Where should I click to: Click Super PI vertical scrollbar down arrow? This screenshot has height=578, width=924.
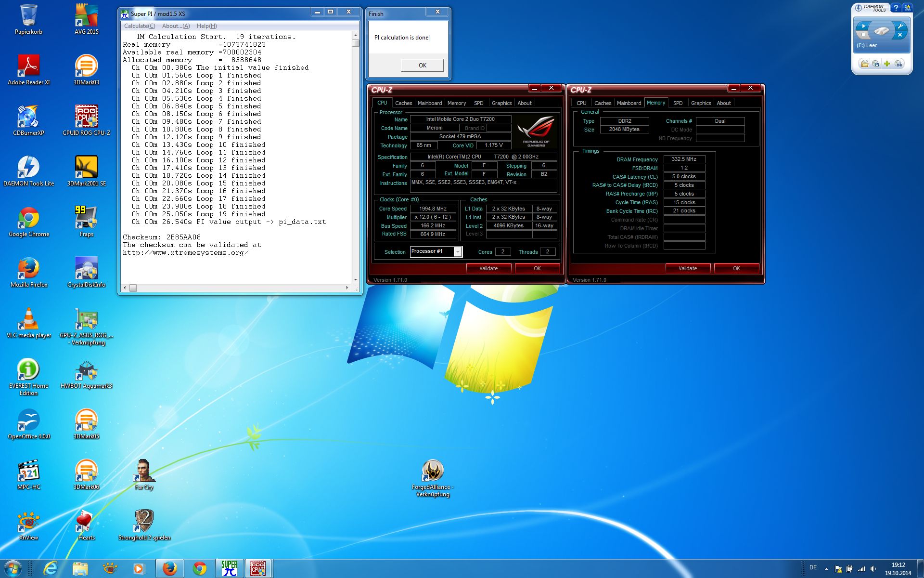(x=356, y=279)
